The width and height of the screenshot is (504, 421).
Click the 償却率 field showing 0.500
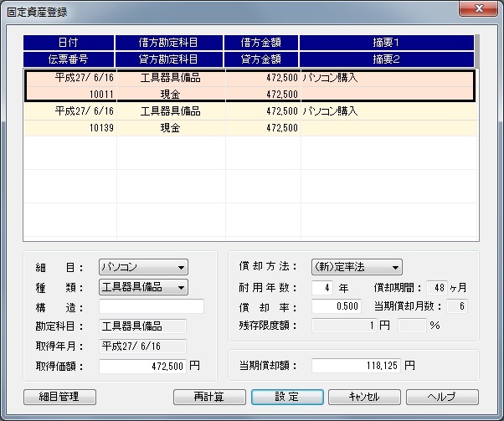coord(335,306)
